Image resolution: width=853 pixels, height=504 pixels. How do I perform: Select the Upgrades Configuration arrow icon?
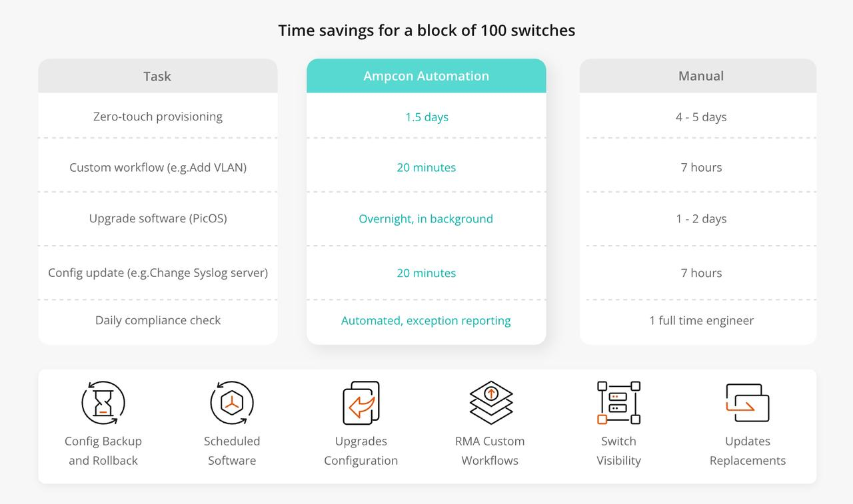pyautogui.click(x=361, y=403)
